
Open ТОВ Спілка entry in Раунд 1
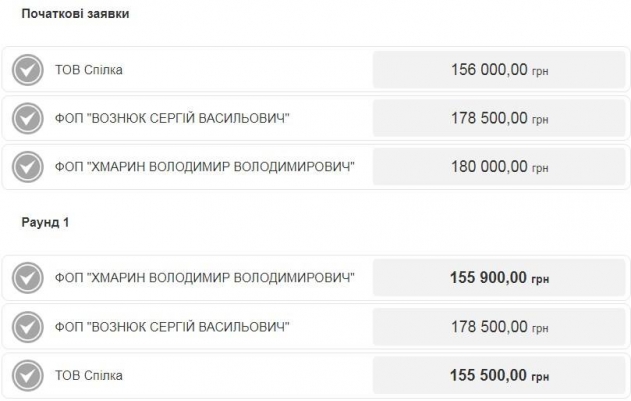click(90, 376)
